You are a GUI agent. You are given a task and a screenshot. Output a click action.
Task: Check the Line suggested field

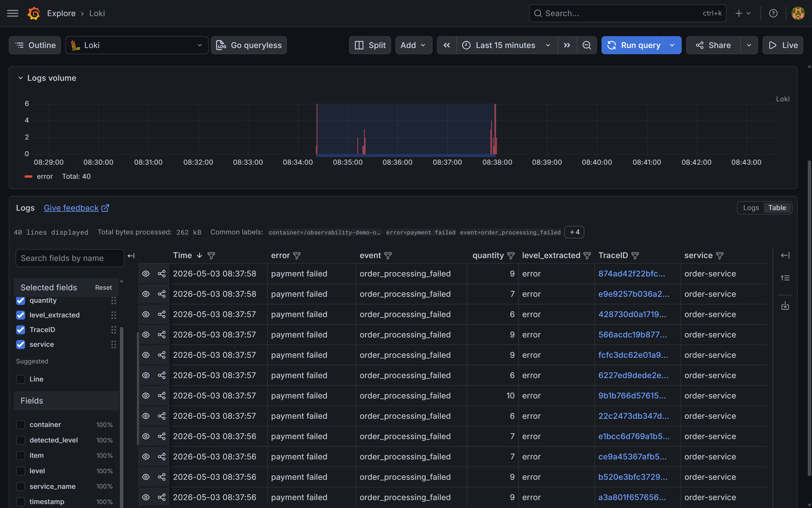click(x=21, y=379)
